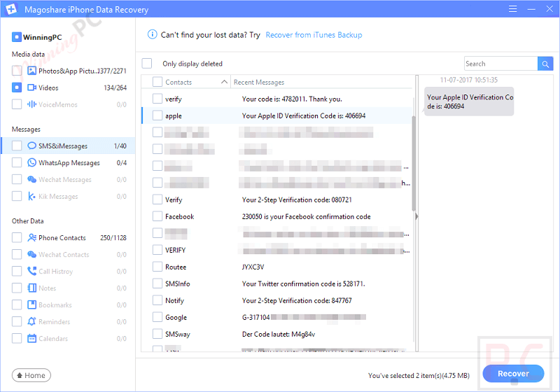Click the Photos&App Pictures icon
560x392 pixels.
click(31, 71)
